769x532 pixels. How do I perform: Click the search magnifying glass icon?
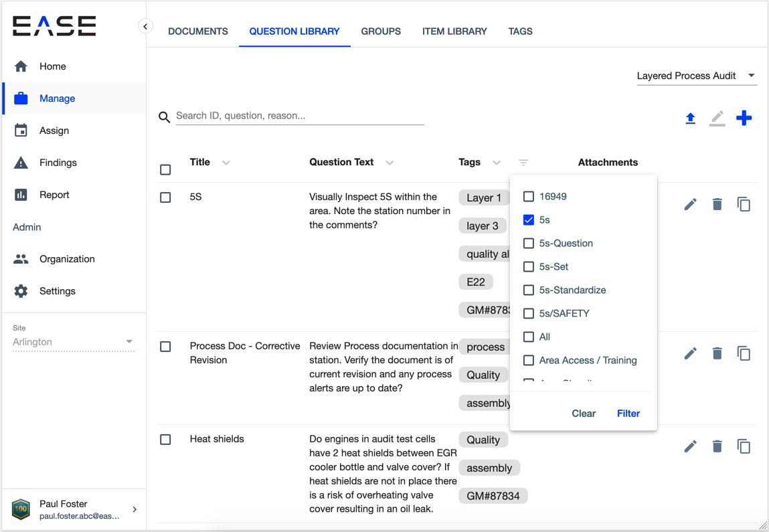click(164, 116)
